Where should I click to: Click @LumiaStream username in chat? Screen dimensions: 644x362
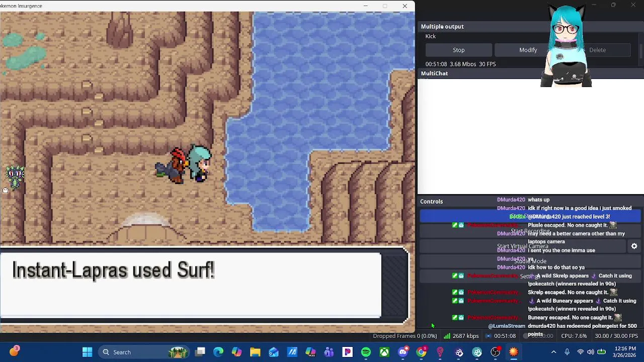(507, 326)
